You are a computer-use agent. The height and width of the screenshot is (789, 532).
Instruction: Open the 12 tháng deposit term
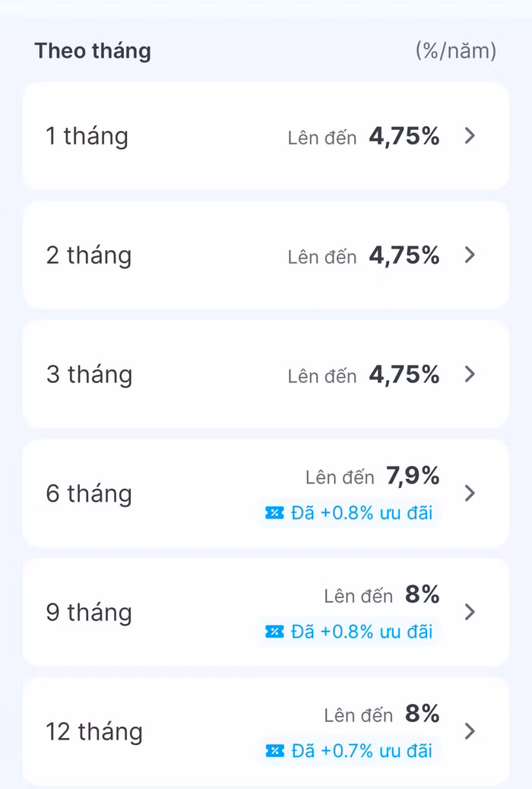(x=266, y=732)
